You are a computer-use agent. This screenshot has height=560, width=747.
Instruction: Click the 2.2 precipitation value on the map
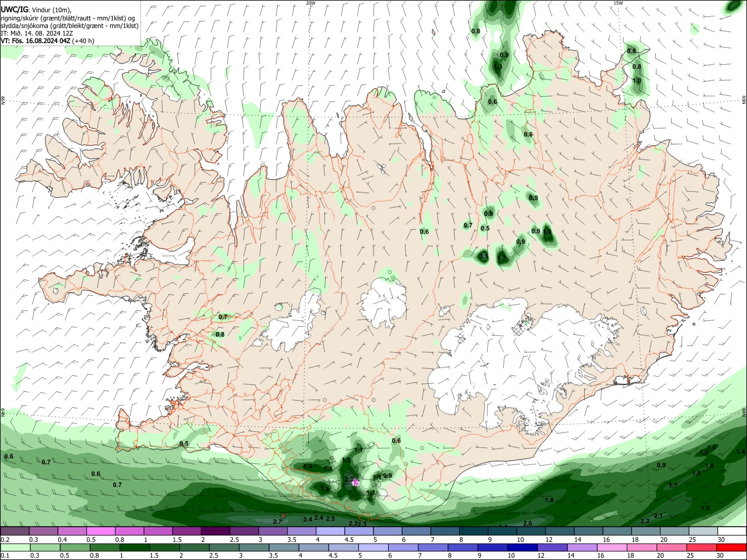(x=645, y=521)
